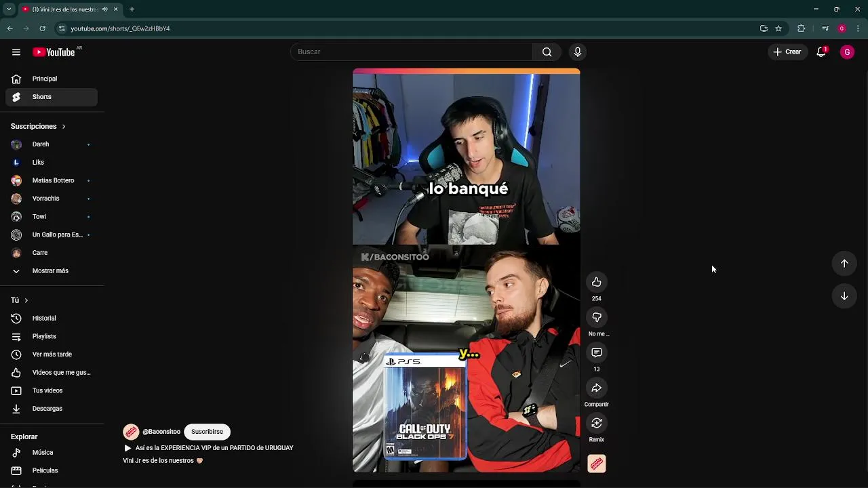868x488 pixels.
Task: Open Descargas in sidebar
Action: coord(52,409)
